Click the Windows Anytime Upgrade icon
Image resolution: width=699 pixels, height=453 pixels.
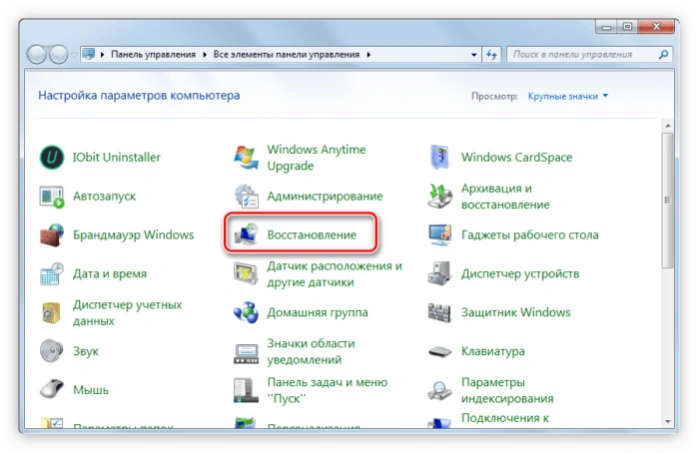click(x=246, y=157)
